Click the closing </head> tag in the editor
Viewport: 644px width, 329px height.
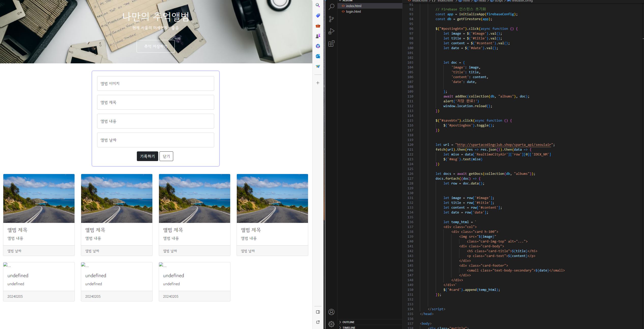click(x=427, y=314)
